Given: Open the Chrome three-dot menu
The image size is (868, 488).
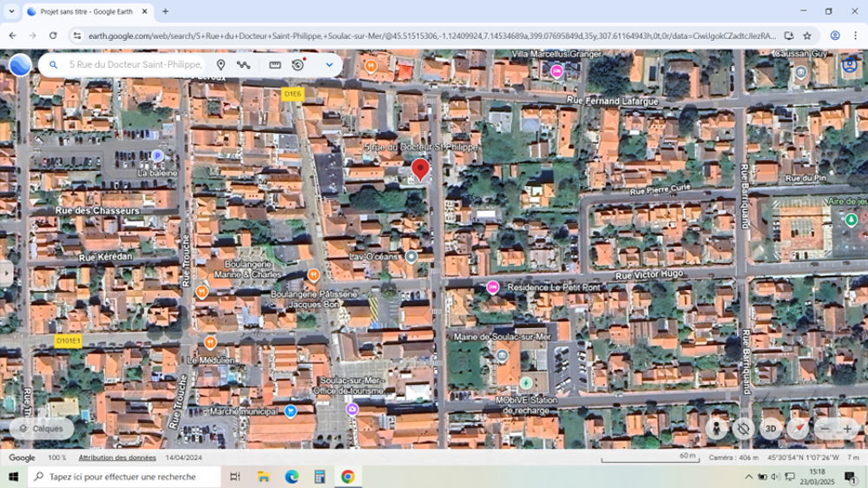Looking at the screenshot, I should 855,36.
